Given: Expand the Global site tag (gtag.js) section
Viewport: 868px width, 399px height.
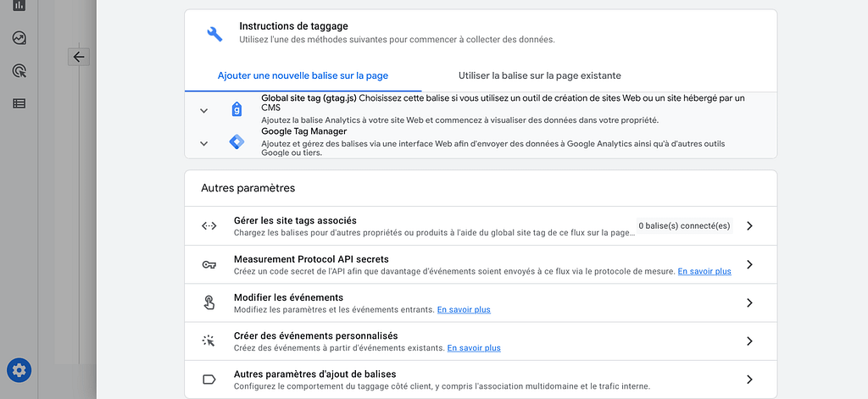Looking at the screenshot, I should [x=203, y=111].
